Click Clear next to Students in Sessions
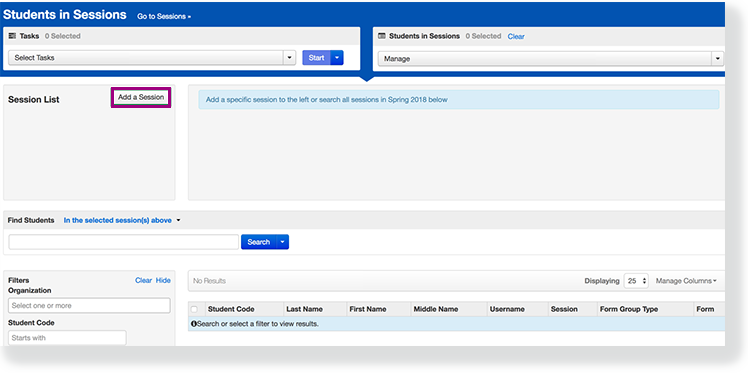This screenshot has width=748, height=373. click(x=516, y=36)
